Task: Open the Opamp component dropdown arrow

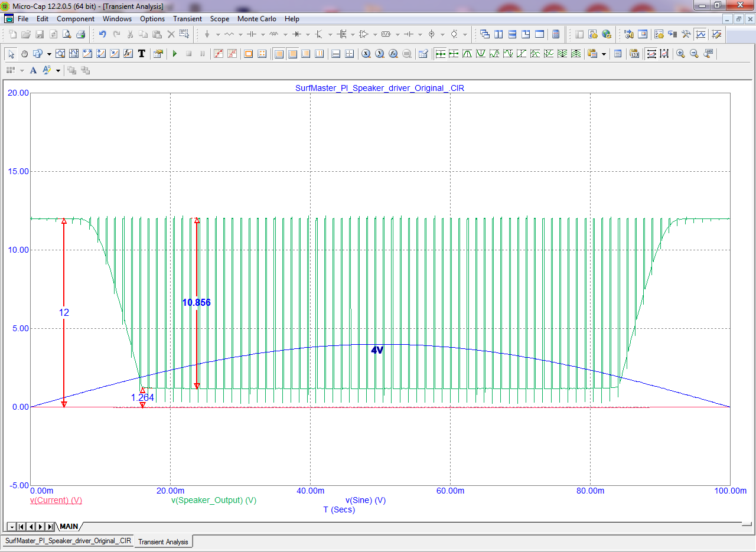Action: [375, 34]
